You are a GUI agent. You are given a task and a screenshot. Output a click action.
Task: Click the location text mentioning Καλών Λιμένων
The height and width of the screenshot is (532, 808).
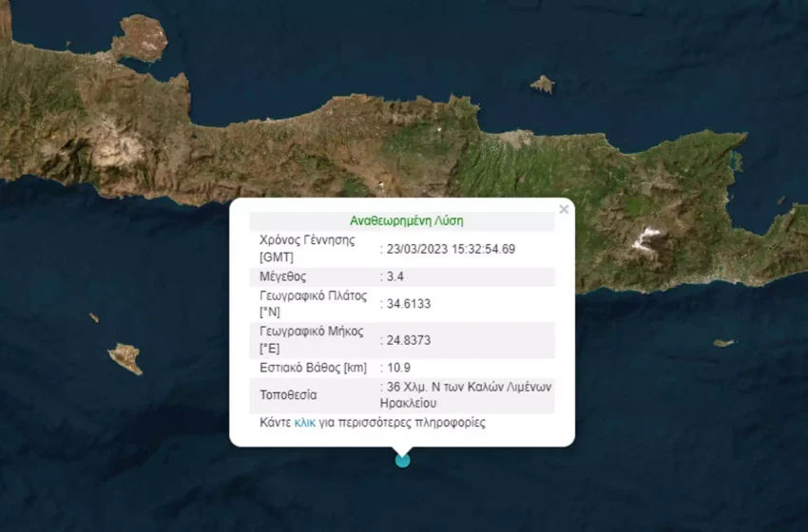(x=464, y=394)
